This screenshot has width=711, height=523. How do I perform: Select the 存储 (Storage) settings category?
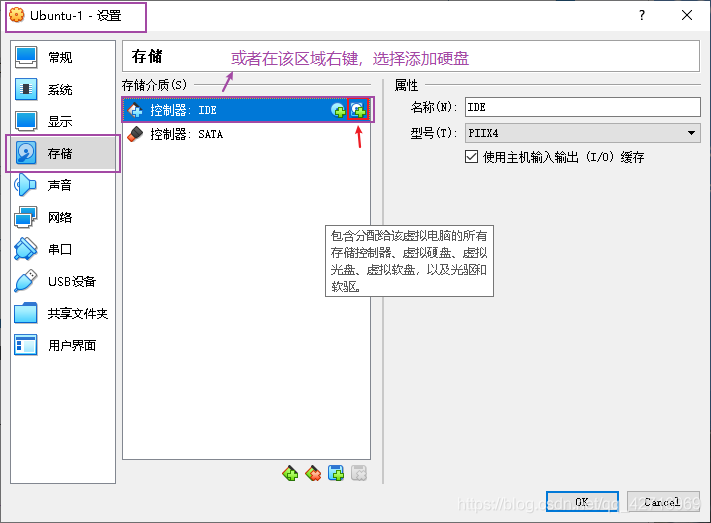[x=63, y=153]
